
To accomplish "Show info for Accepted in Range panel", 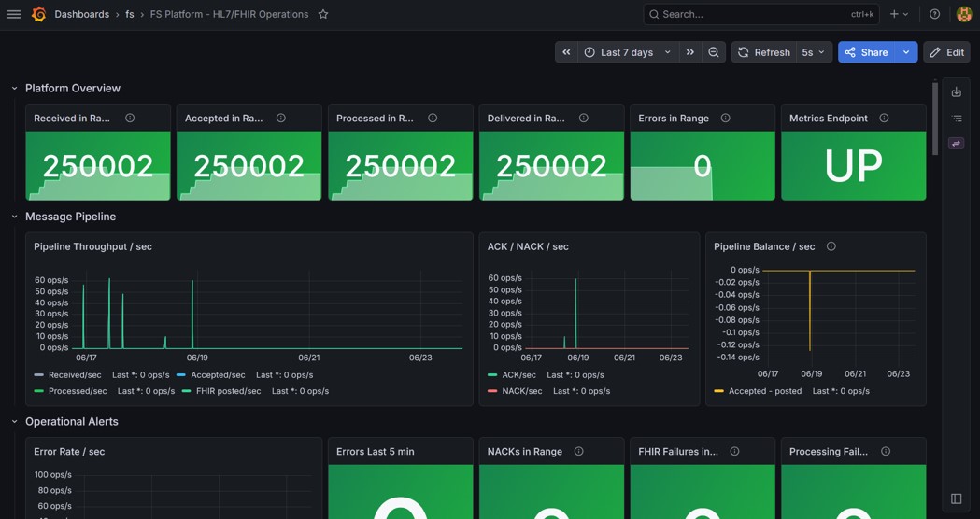I will click(281, 118).
